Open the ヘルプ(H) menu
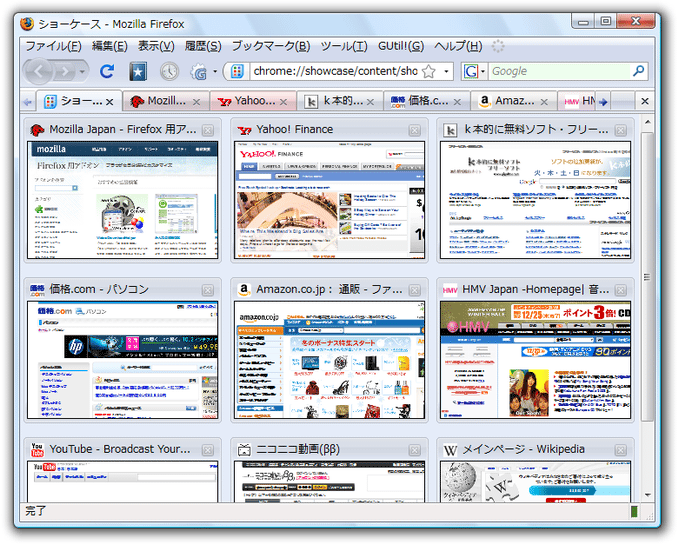The width and height of the screenshot is (679, 545). 458,46
